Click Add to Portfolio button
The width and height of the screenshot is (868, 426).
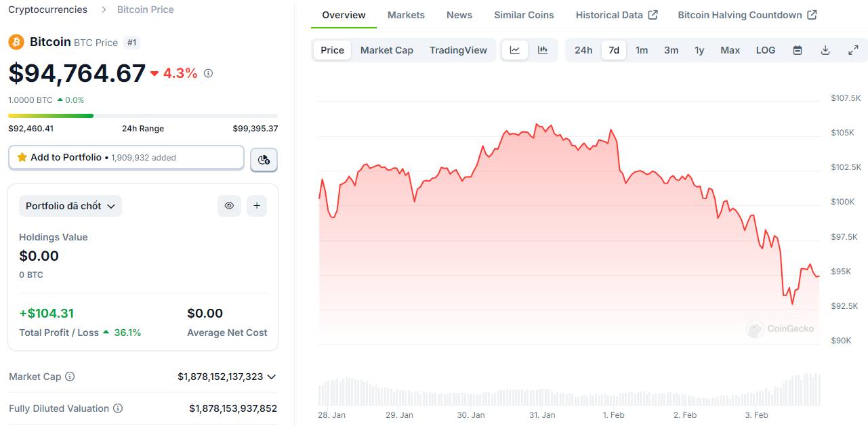(x=126, y=157)
